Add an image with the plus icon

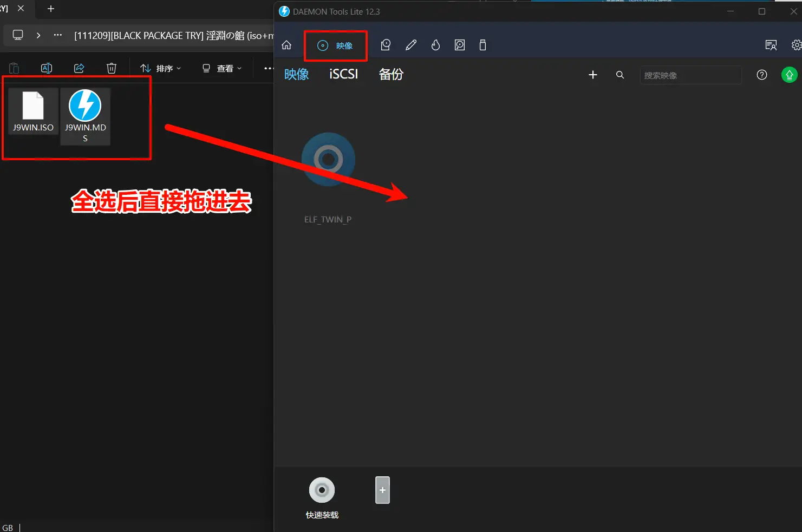(x=593, y=75)
